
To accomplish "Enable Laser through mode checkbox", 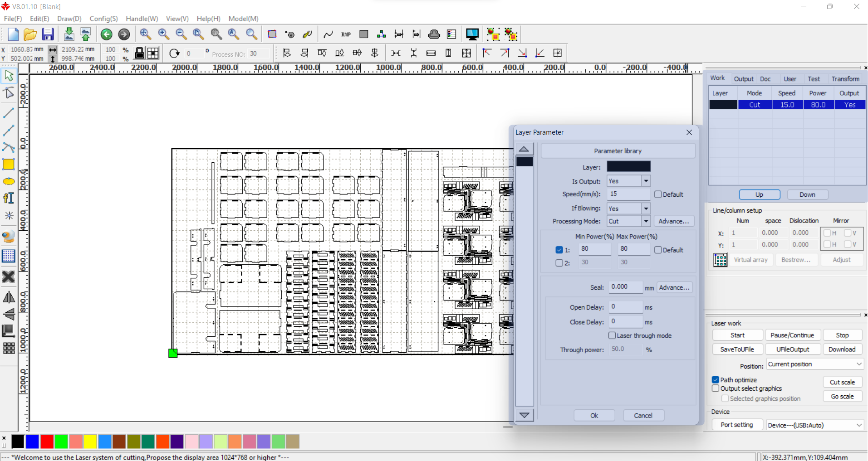I will [x=612, y=335].
